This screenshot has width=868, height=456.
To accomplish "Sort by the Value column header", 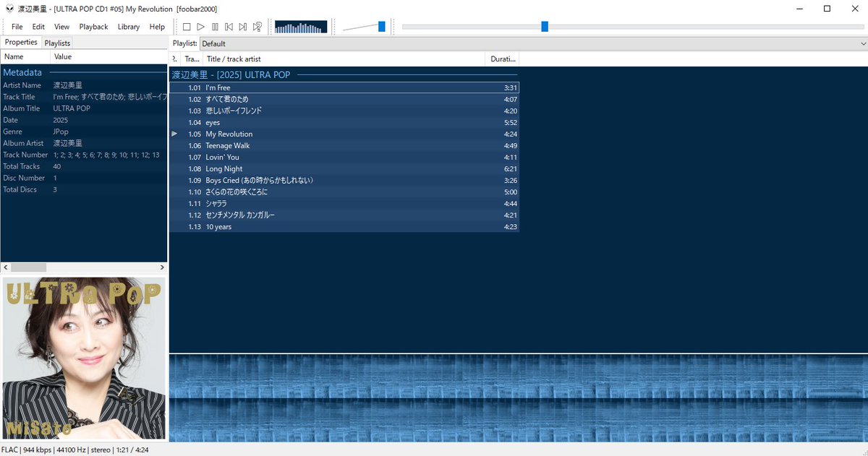I will pos(109,56).
